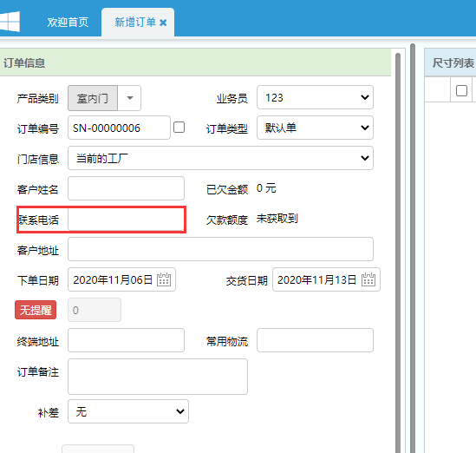The image size is (476, 453).
Task: Toggle the 尺寸列表 select-all checkbox
Action: point(461,90)
